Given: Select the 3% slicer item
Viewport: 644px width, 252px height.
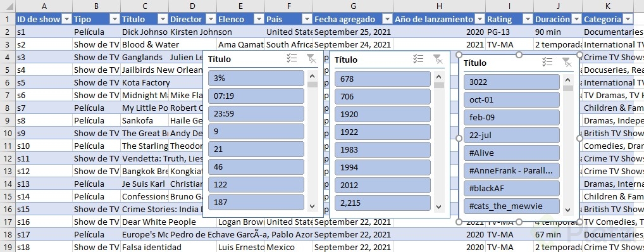Looking at the screenshot, I should click(x=256, y=78).
